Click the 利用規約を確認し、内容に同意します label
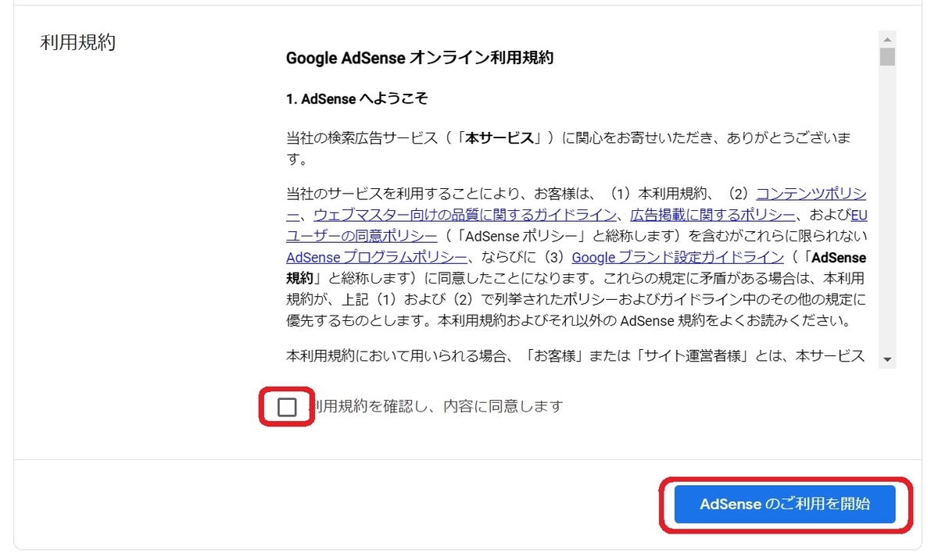The image size is (938, 560). coord(435,406)
